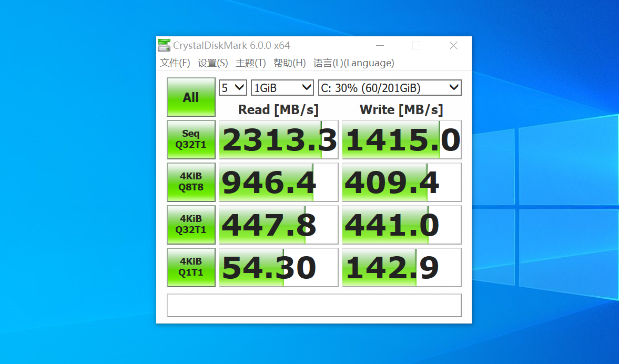Viewport: 619px width, 364px height.
Task: Click the 4KiB Q1T1 read result 54.30
Action: point(279,267)
